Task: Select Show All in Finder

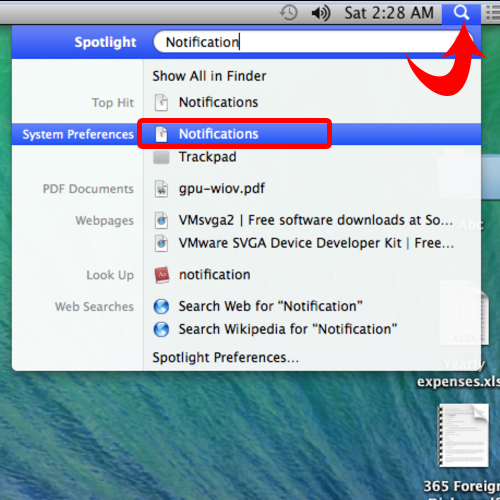Action: coord(209,76)
